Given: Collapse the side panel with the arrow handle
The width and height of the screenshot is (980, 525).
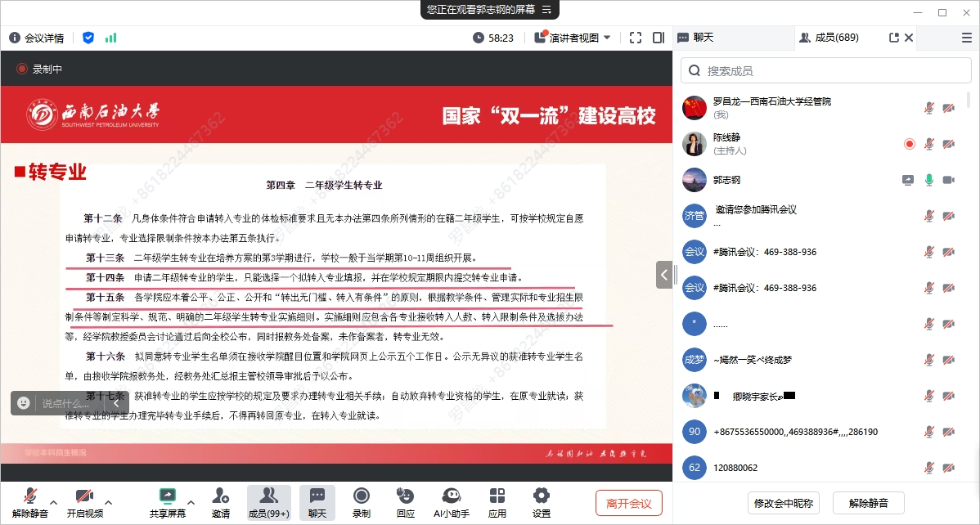Looking at the screenshot, I should [x=664, y=275].
